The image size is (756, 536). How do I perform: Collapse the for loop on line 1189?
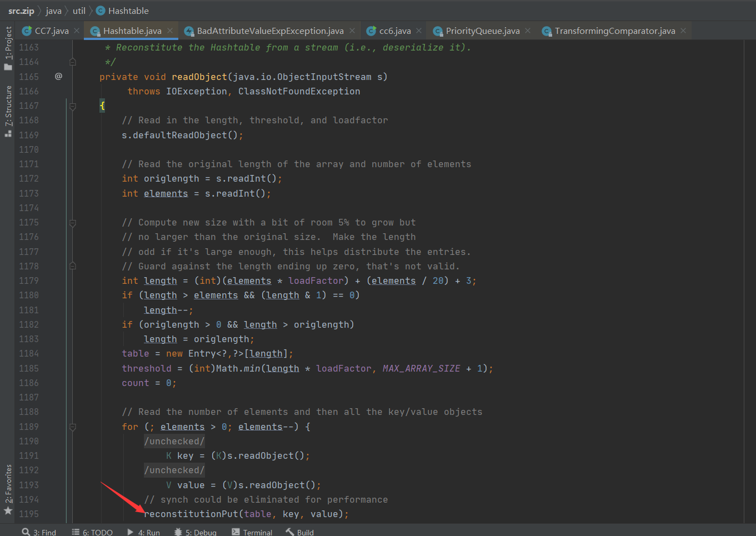[72, 427]
